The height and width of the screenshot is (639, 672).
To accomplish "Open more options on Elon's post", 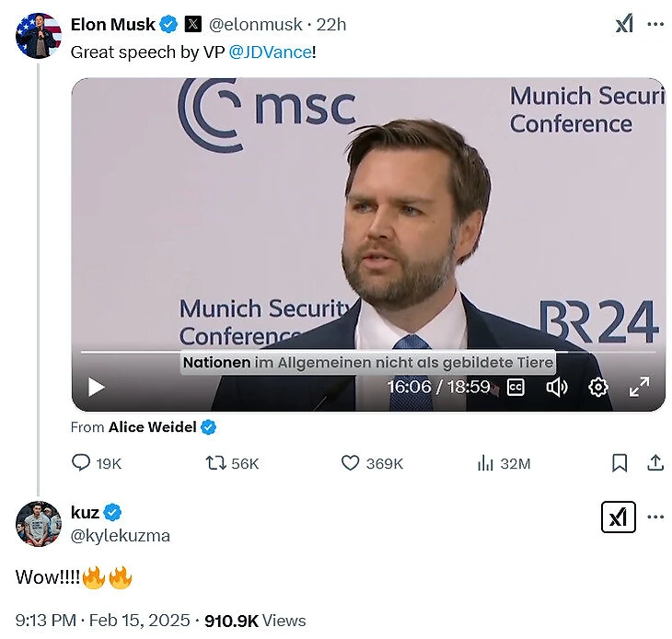I will coord(655,25).
